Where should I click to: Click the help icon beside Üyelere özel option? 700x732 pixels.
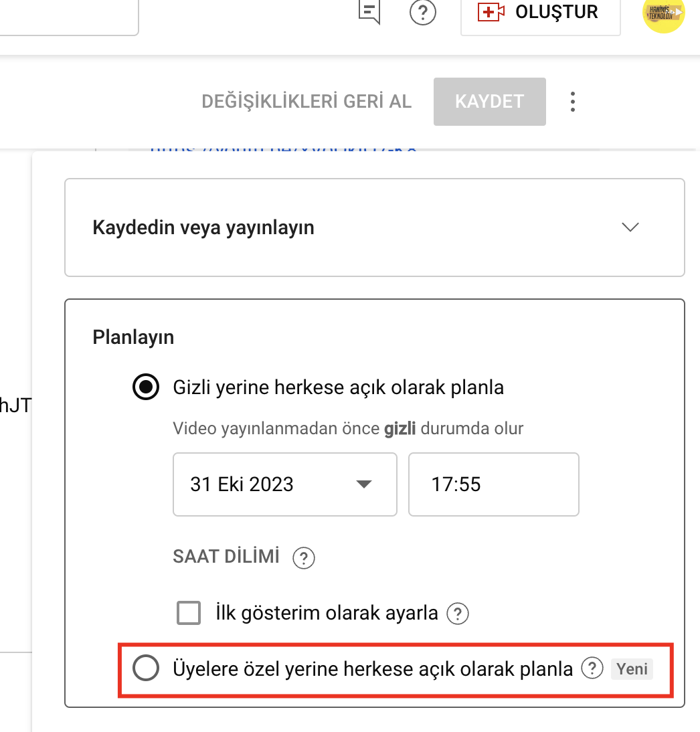point(592,668)
